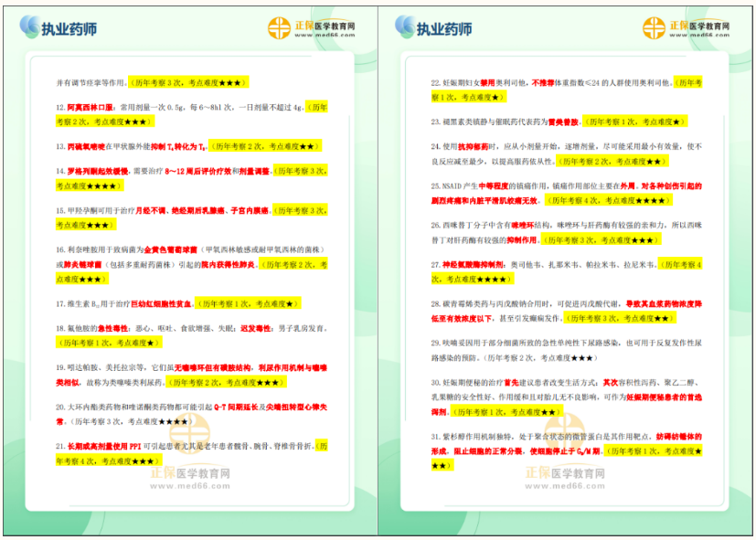Click the 执业药师 title text on left page
This screenshot has width=756, height=540.
69,28
